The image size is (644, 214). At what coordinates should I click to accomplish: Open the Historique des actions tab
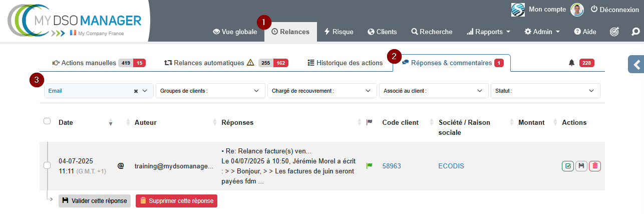click(x=345, y=63)
